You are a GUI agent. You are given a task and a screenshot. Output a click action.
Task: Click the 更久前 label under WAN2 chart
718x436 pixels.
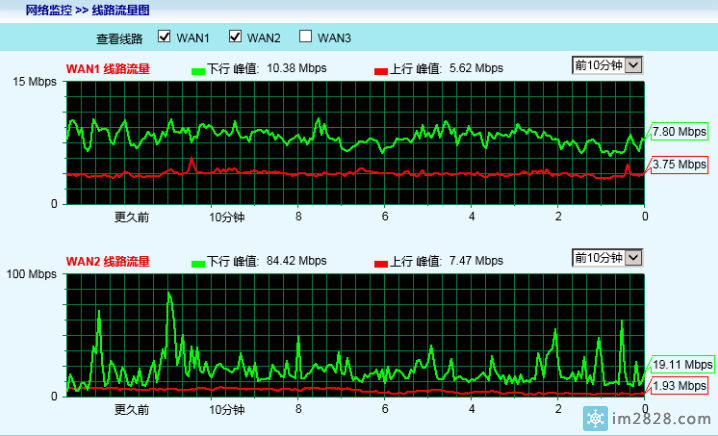tap(131, 410)
